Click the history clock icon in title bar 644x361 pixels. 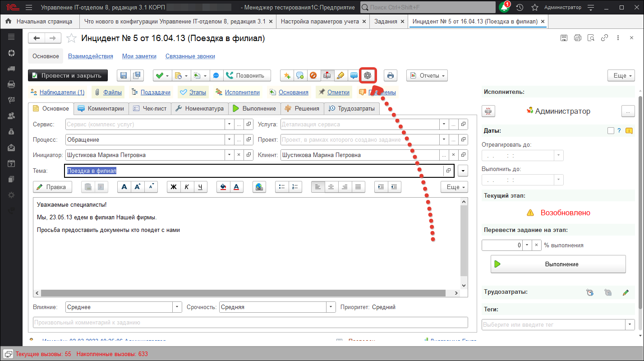pos(520,8)
